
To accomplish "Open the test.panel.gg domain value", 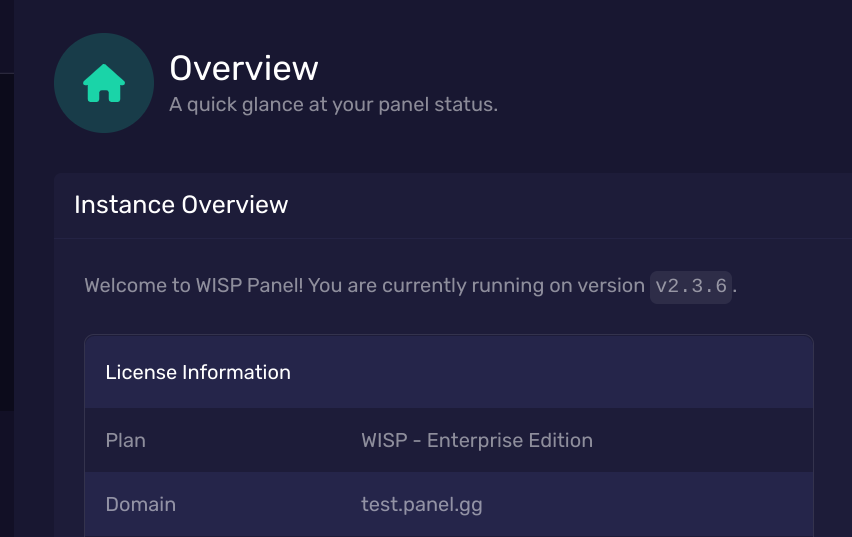I will click(422, 504).
